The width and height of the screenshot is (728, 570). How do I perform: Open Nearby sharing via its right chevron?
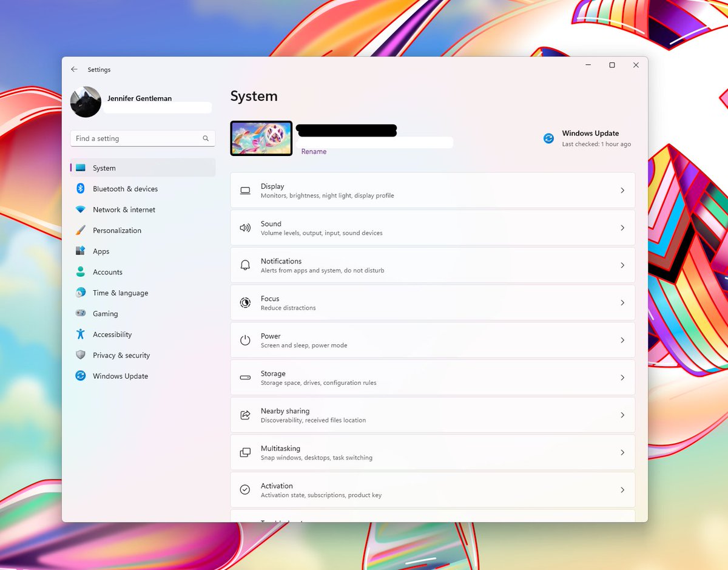click(x=622, y=415)
